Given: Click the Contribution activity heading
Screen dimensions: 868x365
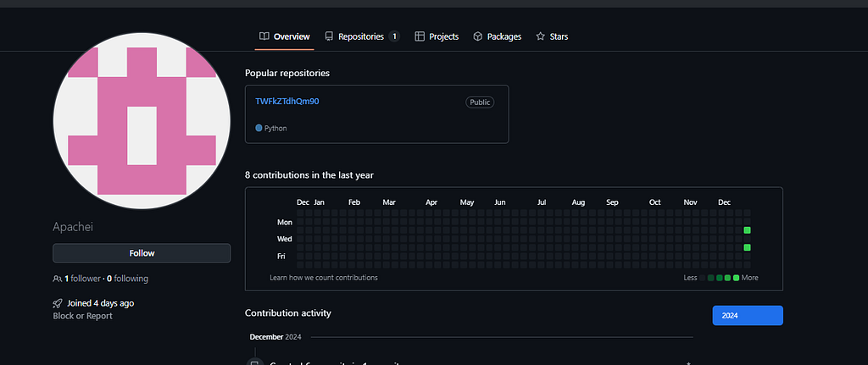Looking at the screenshot, I should point(288,313).
